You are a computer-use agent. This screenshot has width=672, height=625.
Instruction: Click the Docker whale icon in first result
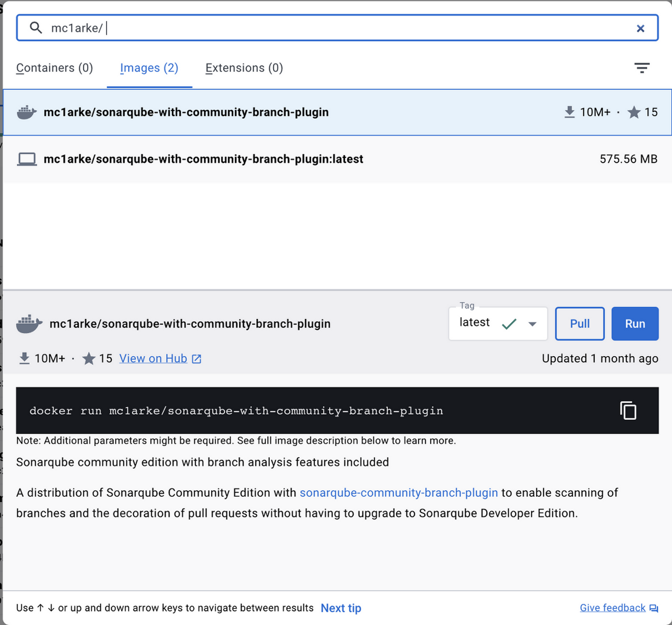click(27, 112)
